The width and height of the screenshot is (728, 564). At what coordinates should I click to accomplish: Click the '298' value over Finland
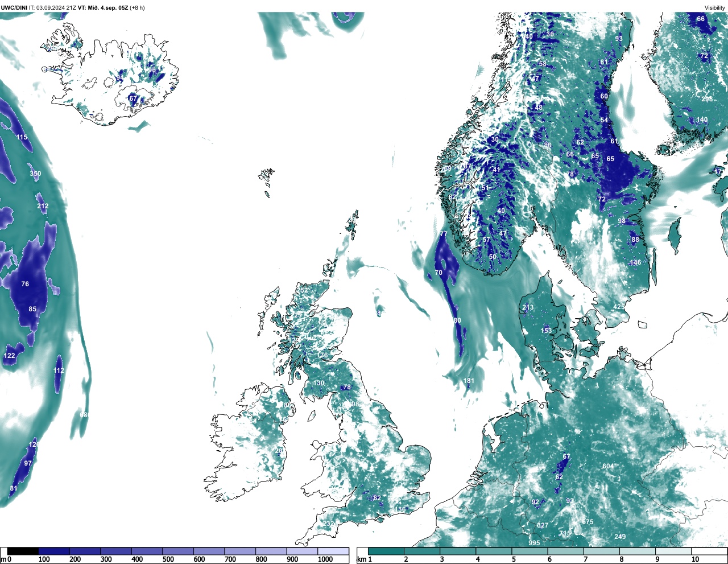click(707, 100)
